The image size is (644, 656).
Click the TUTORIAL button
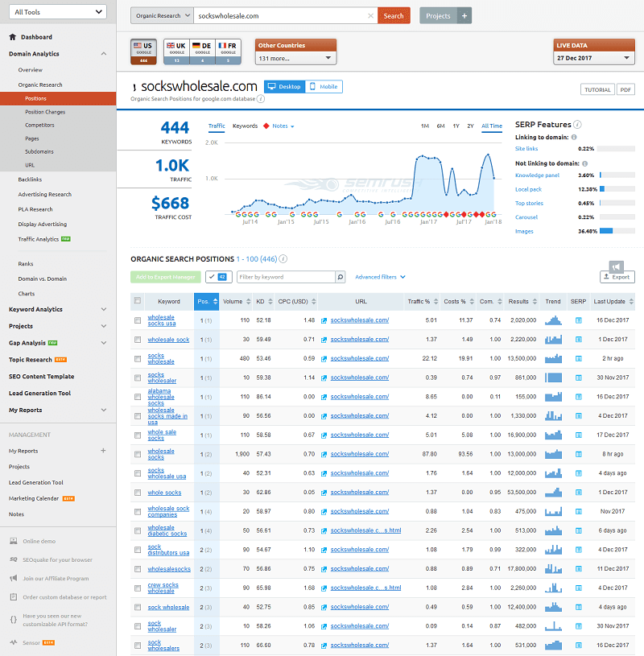point(597,89)
